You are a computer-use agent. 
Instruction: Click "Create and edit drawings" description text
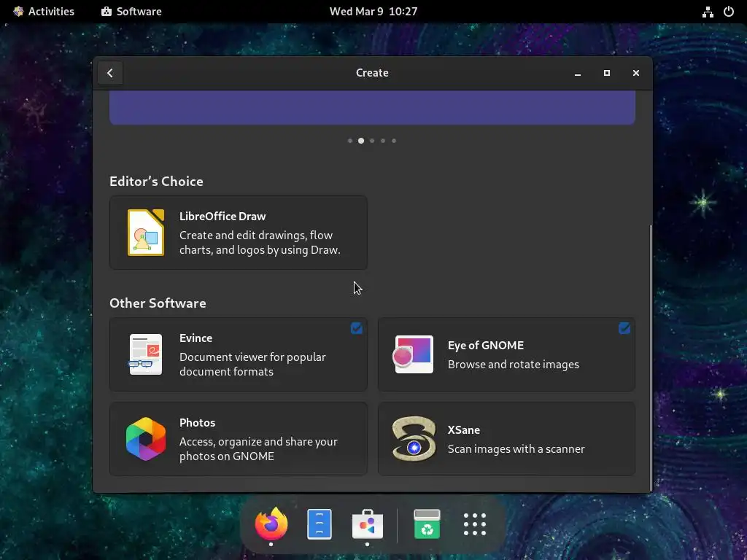point(260,242)
